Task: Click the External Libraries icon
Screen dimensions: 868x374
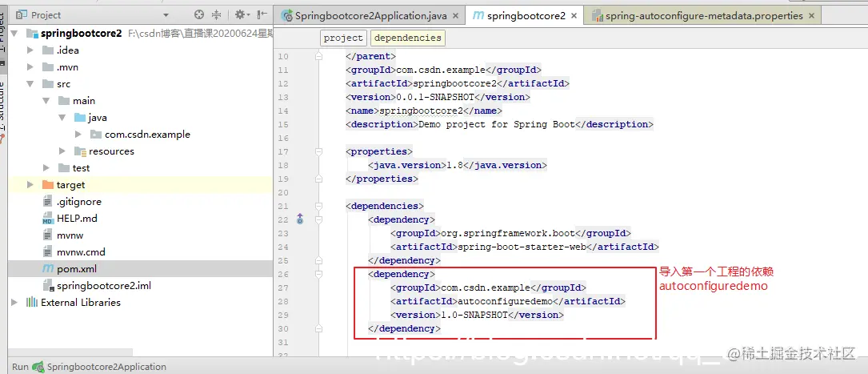Action: click(x=31, y=303)
